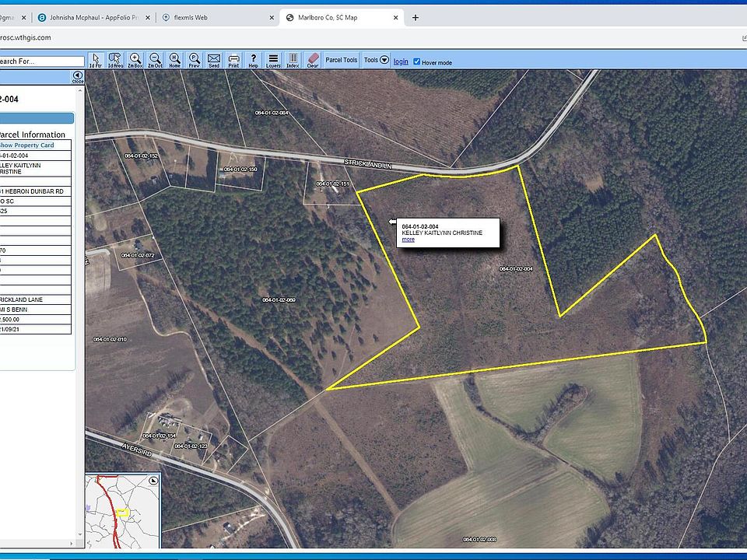Click the login link
The width and height of the screenshot is (747, 560).
(401, 61)
